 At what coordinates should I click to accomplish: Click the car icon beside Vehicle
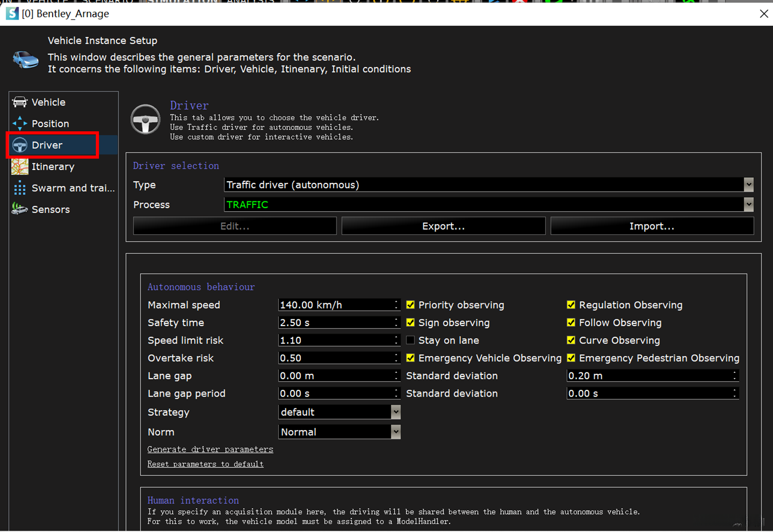coord(20,102)
